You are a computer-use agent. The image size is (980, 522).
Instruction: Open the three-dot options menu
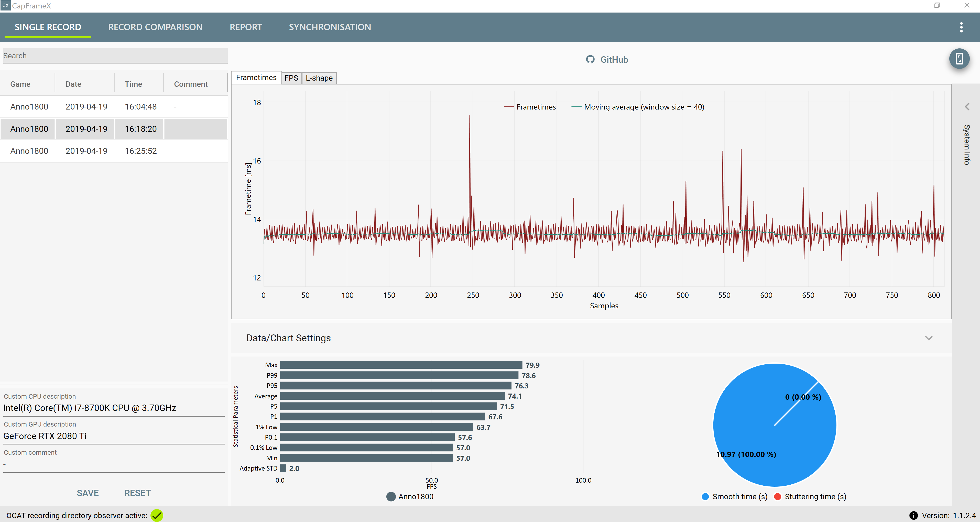961,27
